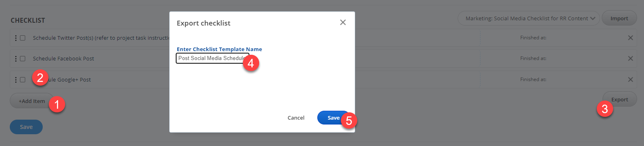Add a new checklist item
The height and width of the screenshot is (146, 644).
click(32, 101)
